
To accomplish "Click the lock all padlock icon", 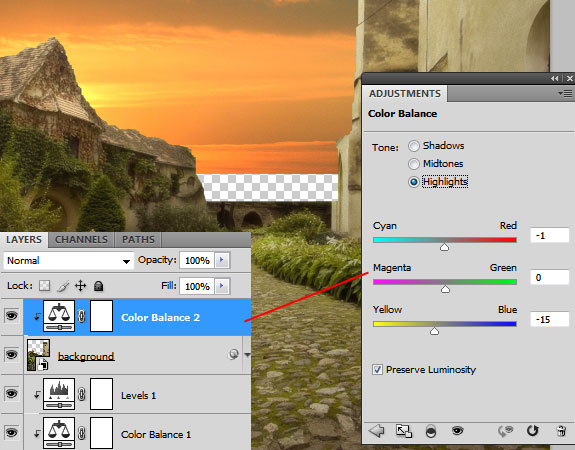I will (98, 286).
